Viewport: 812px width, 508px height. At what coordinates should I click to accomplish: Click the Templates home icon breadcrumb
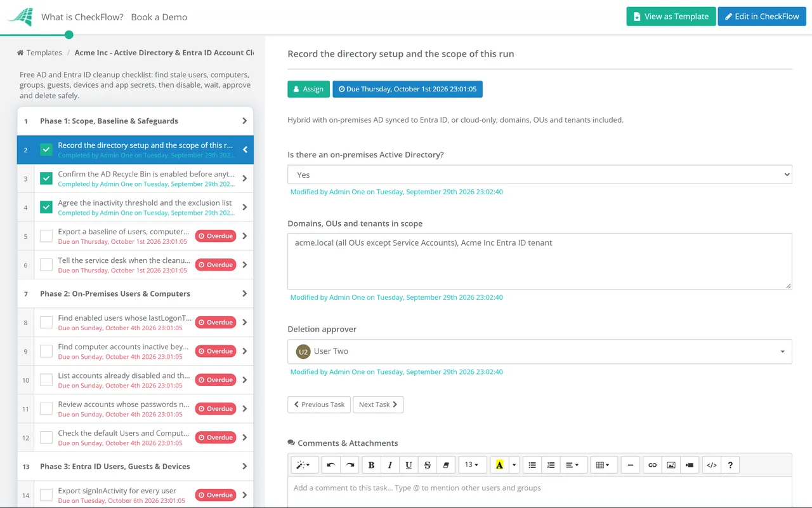[x=20, y=53]
